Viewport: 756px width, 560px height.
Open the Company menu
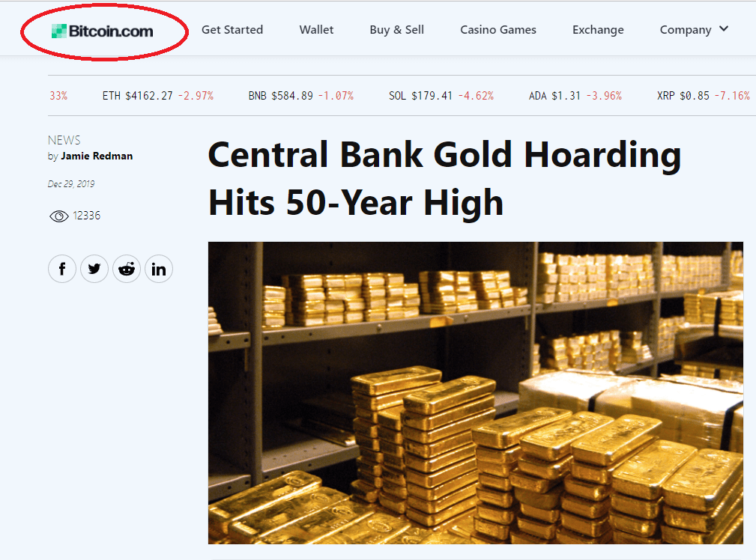pyautogui.click(x=686, y=30)
